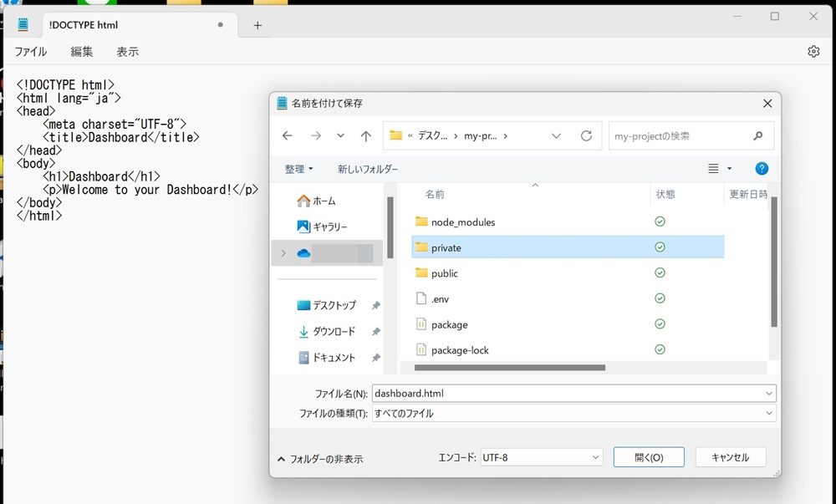Viewport: 836px width, 504px height.
Task: Click sync status icon for node_modules
Action: [x=660, y=221]
